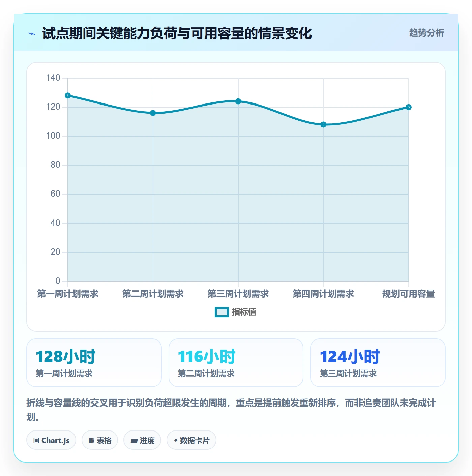Screen dimensions: 472x476
Task: Click the x-axis label 第四周计划需求
Action: click(323, 294)
